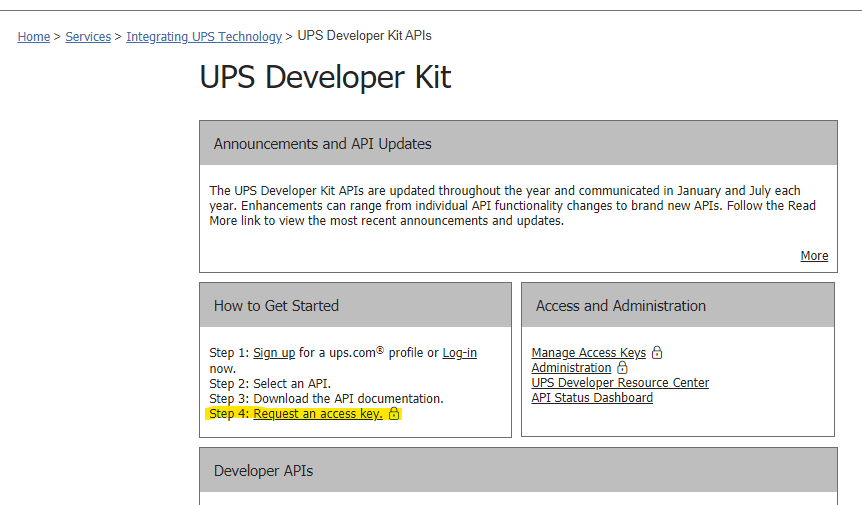
Task: Open Integrating UPS Technology breadcrumb
Action: (204, 36)
